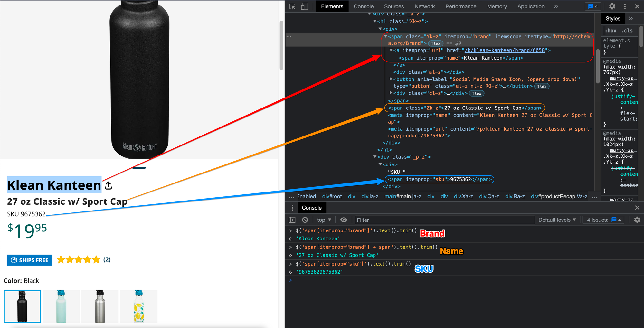Open the Memory tab
Image resolution: width=644 pixels, height=328 pixels.
497,6
